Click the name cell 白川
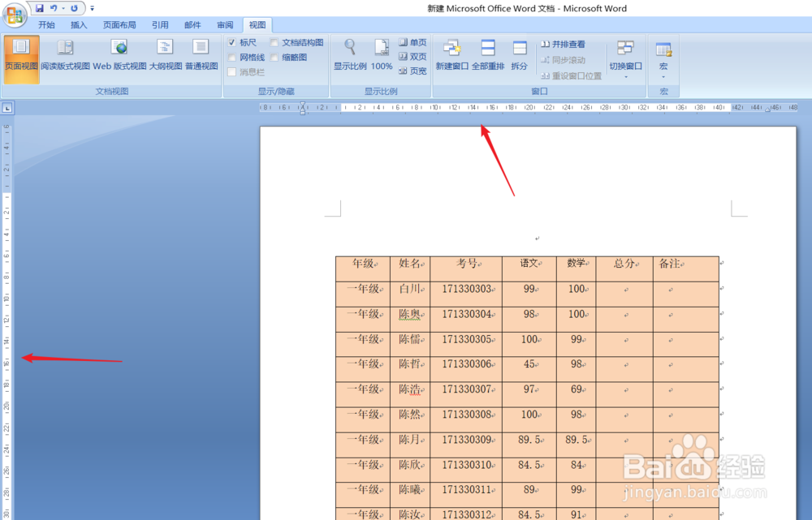 tap(410, 294)
